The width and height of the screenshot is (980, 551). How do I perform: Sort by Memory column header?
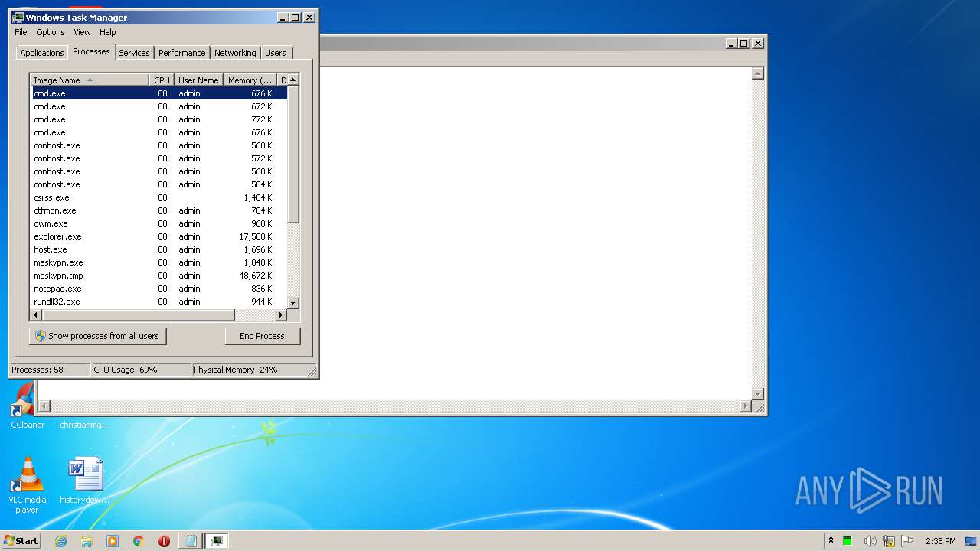[x=250, y=80]
